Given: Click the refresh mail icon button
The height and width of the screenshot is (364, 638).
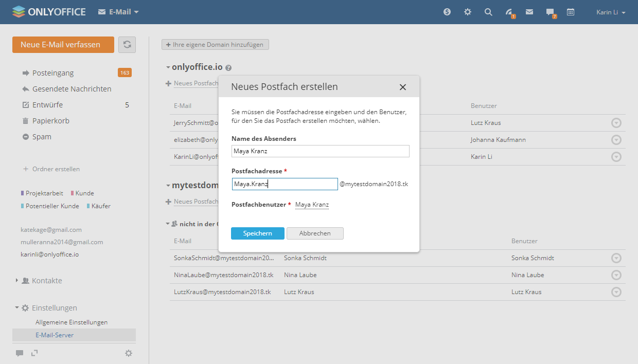Looking at the screenshot, I should click(127, 45).
